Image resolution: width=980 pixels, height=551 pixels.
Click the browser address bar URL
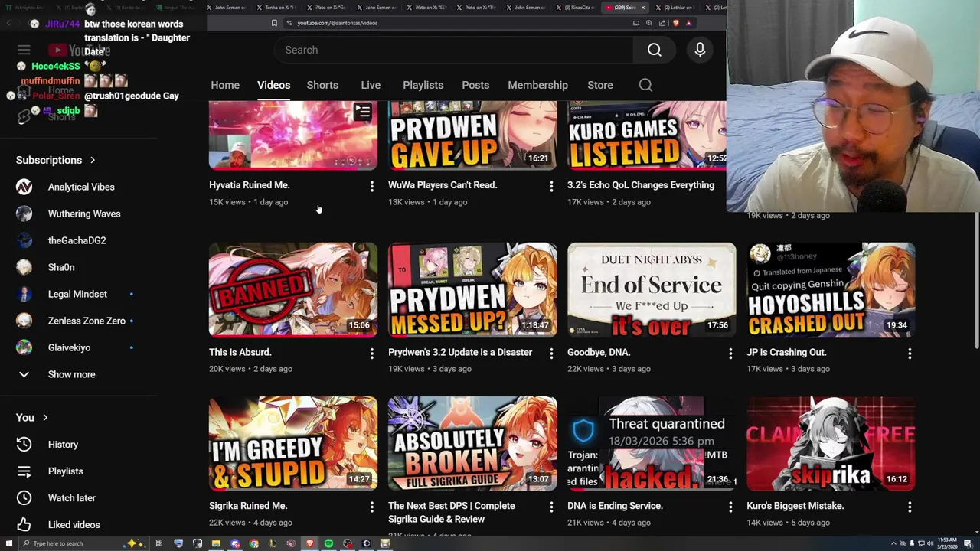click(x=338, y=23)
